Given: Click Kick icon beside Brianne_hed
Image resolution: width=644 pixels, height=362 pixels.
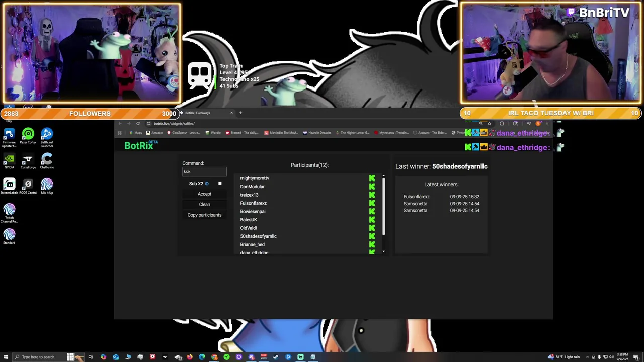Looking at the screenshot, I should [x=372, y=244].
